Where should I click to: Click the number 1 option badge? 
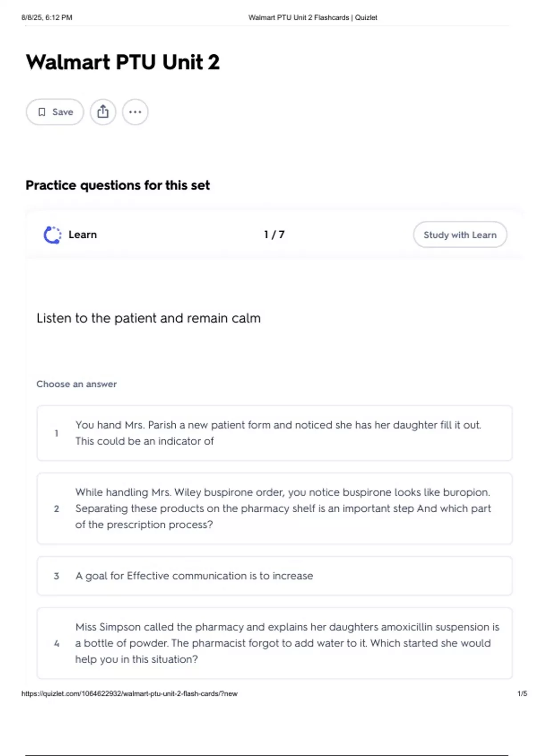[x=57, y=433]
